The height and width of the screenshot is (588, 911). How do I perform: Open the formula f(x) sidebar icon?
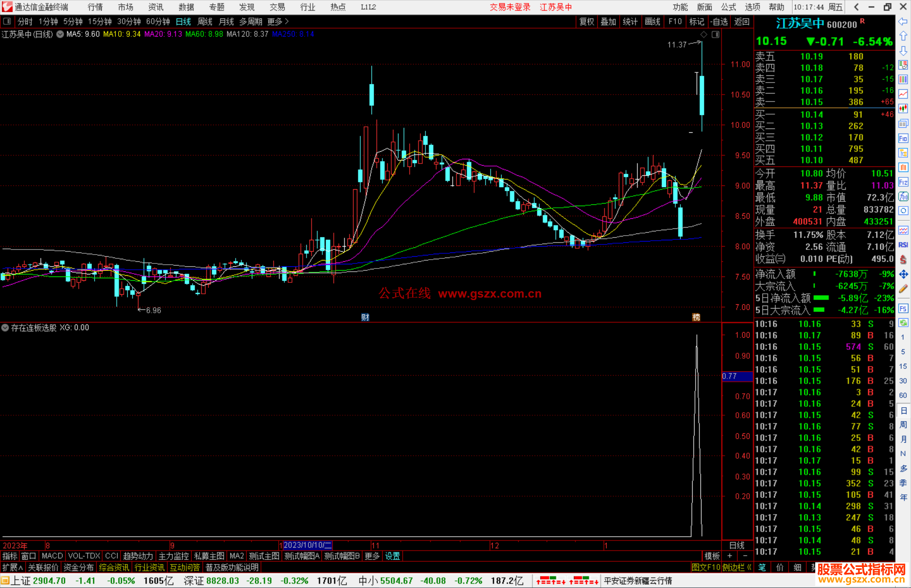pyautogui.click(x=903, y=196)
